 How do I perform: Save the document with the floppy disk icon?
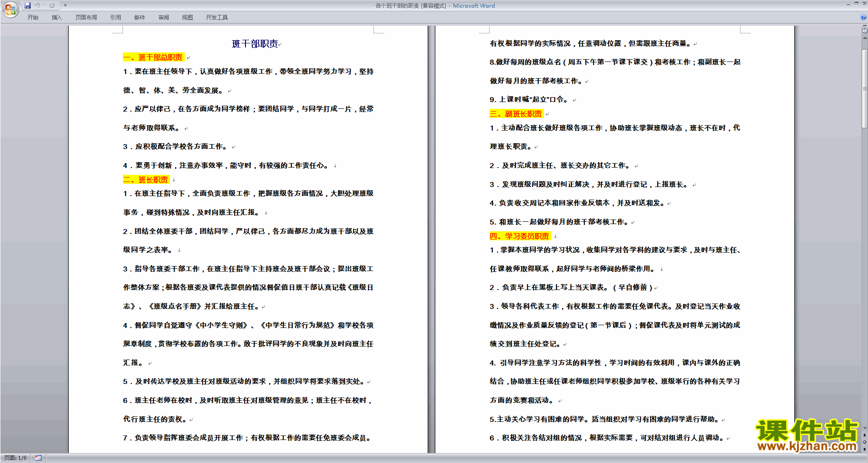(x=28, y=5)
